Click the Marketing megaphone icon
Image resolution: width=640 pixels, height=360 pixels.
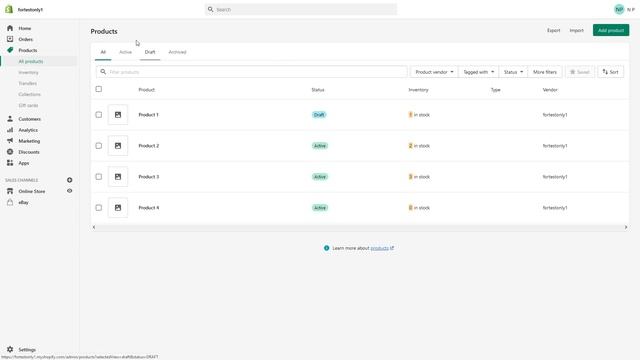(10, 141)
